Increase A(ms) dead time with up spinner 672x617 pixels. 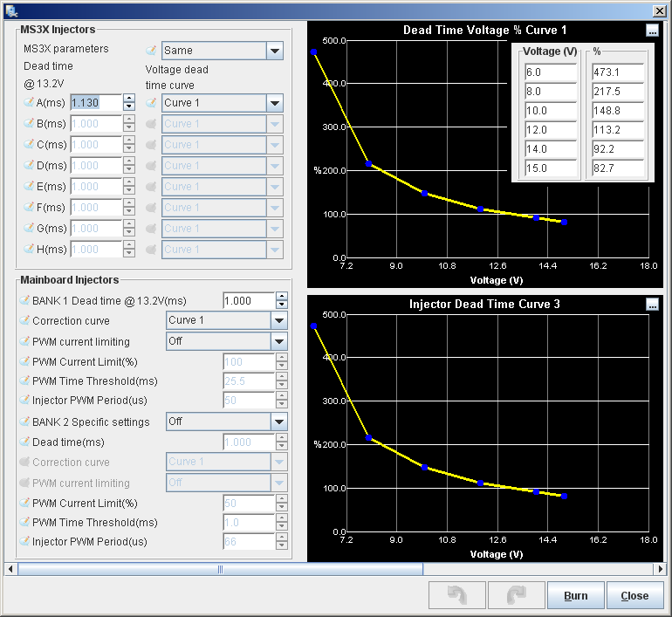coord(129,99)
